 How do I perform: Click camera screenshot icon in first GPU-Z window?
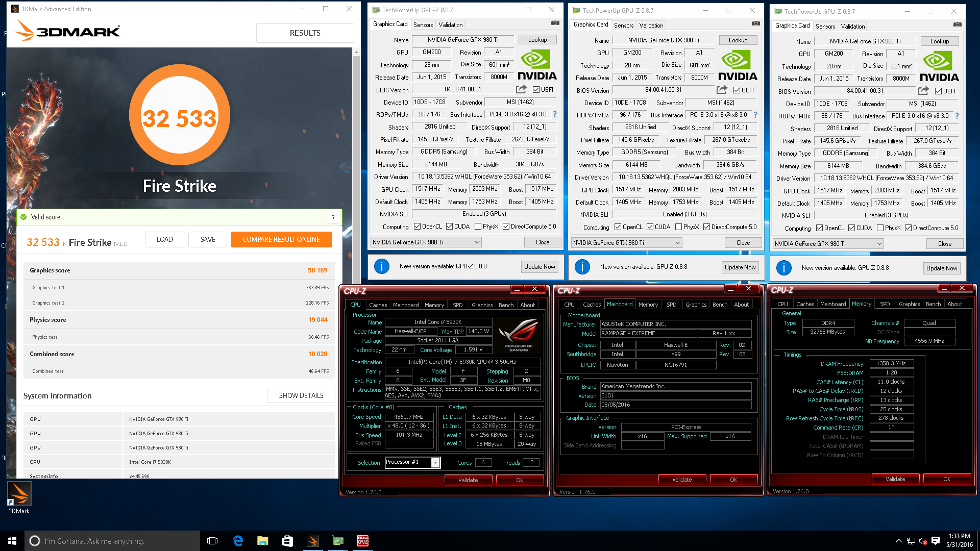click(x=555, y=23)
